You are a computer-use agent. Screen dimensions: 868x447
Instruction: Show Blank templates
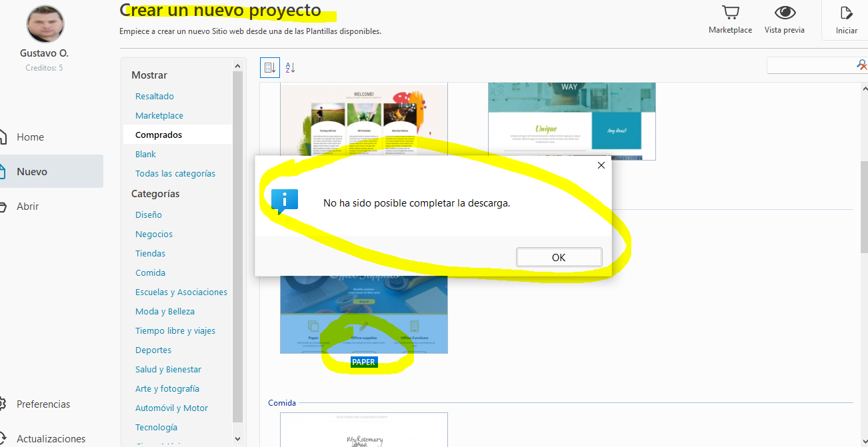click(145, 154)
